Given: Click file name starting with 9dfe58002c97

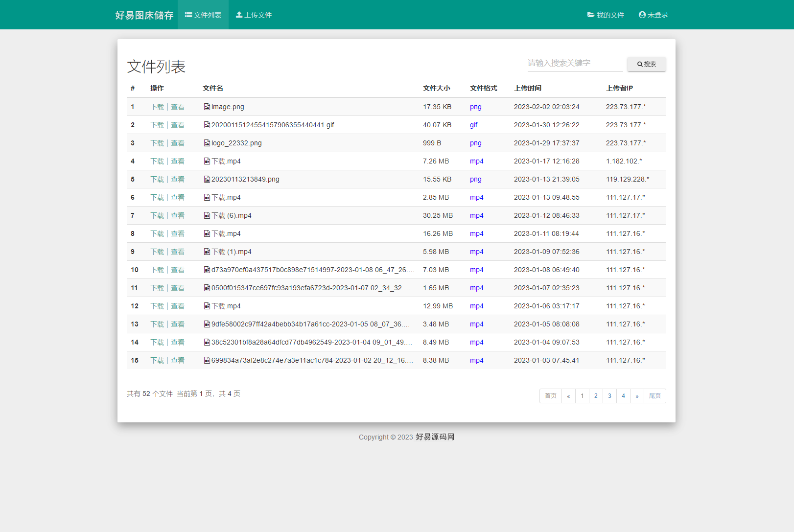Looking at the screenshot, I should [x=311, y=324].
